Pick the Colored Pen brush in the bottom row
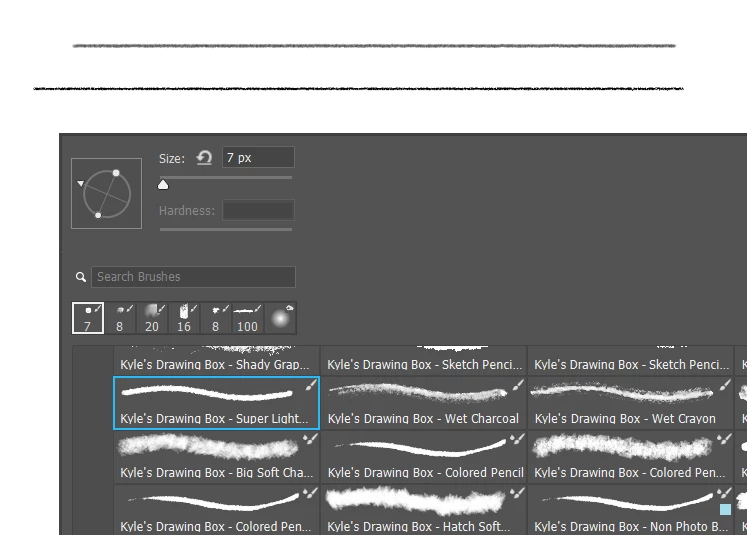The height and width of the screenshot is (535, 747). (x=216, y=510)
